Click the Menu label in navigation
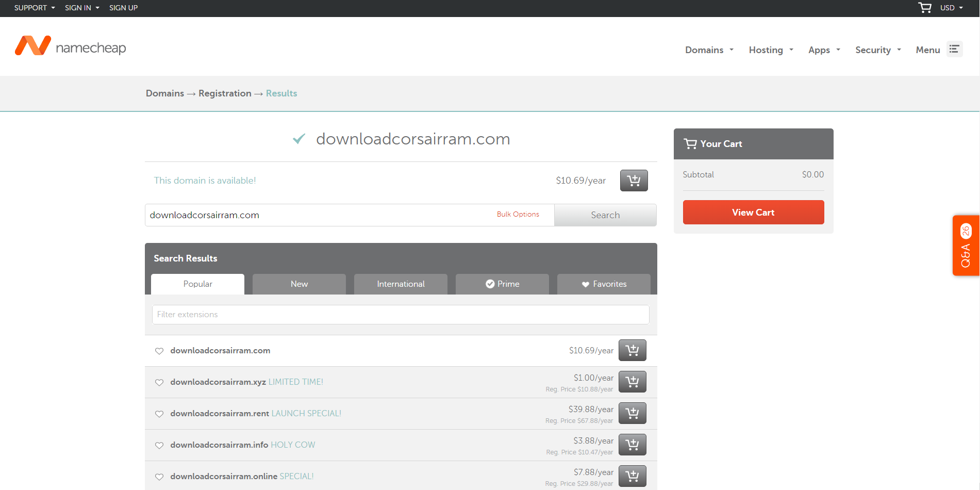Screen dimensions: 980x490 tap(928, 50)
